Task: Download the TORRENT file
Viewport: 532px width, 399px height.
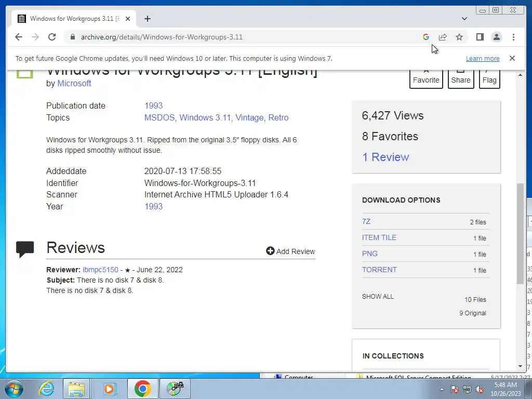Action: click(x=379, y=270)
